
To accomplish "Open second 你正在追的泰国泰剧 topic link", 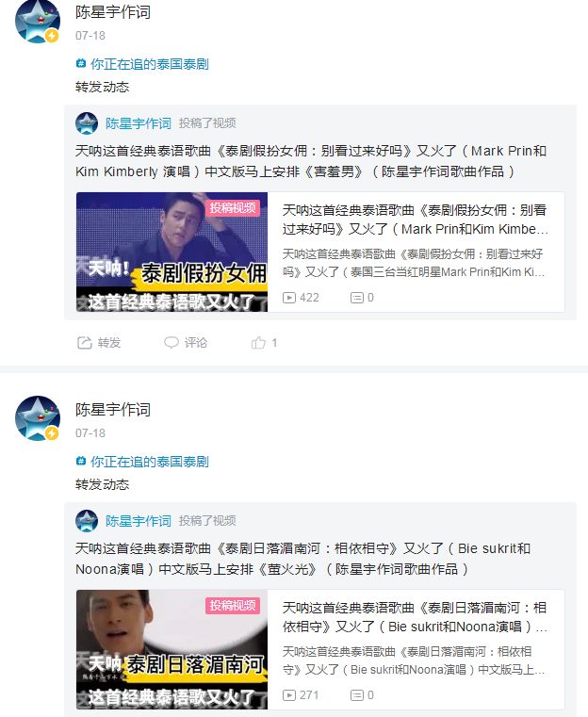I will (x=150, y=462).
